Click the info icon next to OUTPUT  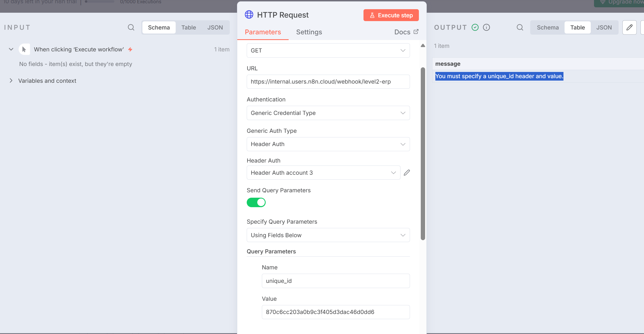(486, 27)
